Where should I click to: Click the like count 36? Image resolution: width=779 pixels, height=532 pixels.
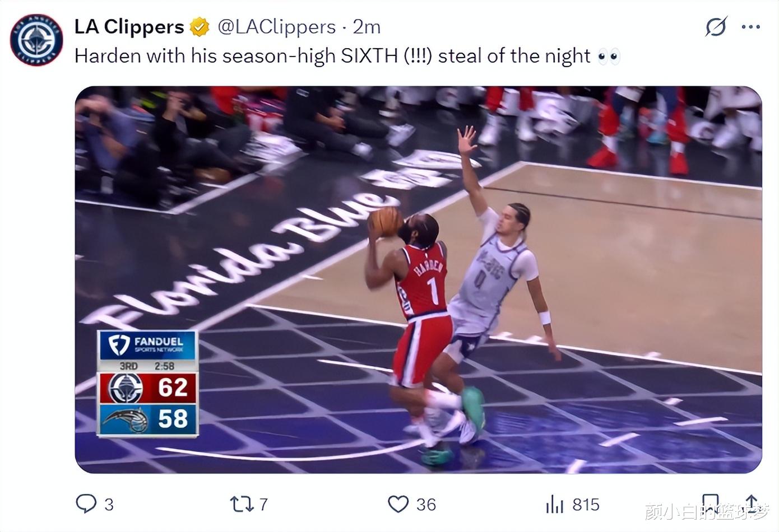pyautogui.click(x=426, y=505)
